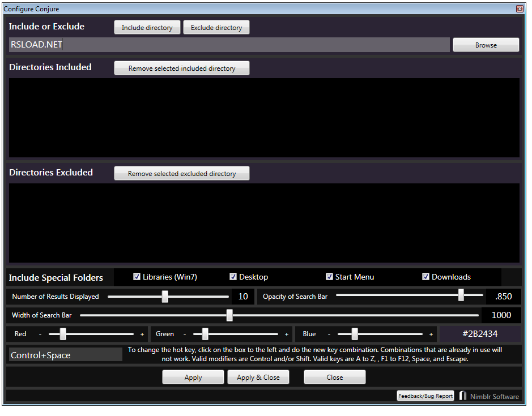Click the Apply button

click(x=193, y=378)
